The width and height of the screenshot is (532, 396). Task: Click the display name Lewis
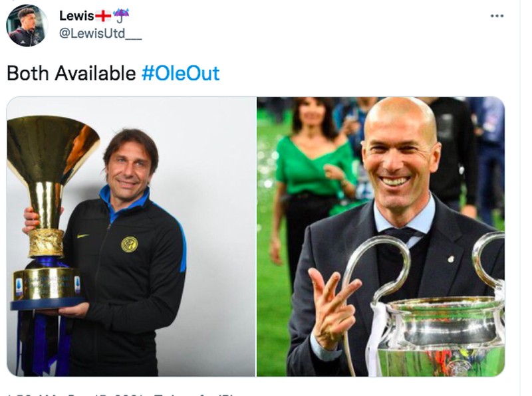tap(76, 15)
